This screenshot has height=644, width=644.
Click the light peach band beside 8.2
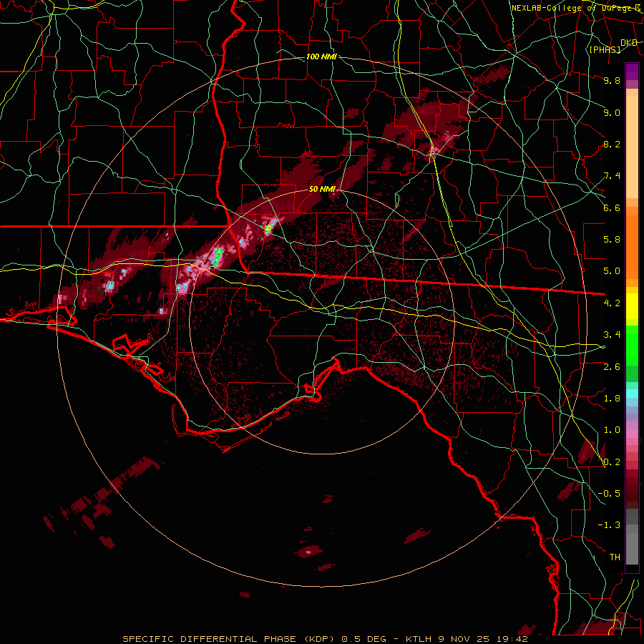[x=632, y=147]
